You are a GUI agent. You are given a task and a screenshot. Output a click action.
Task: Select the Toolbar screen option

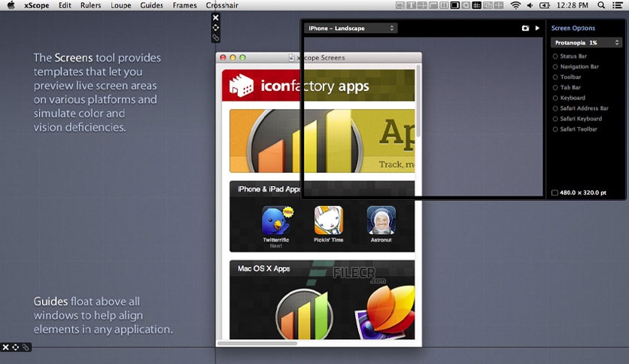pos(567,77)
